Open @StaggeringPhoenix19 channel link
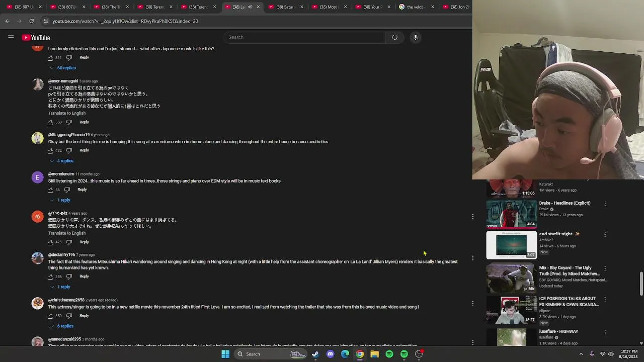Screen dimensions: 644x362 click(x=69, y=135)
